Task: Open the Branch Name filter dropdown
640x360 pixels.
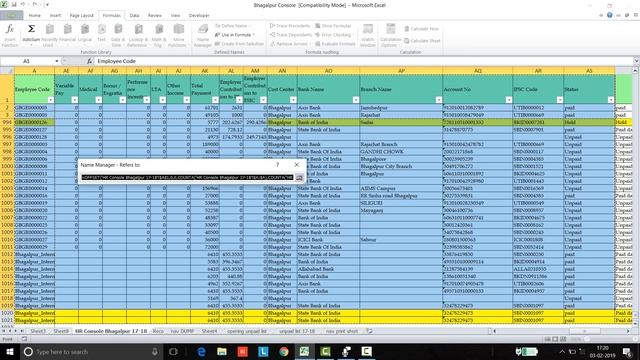Action: tap(438, 100)
